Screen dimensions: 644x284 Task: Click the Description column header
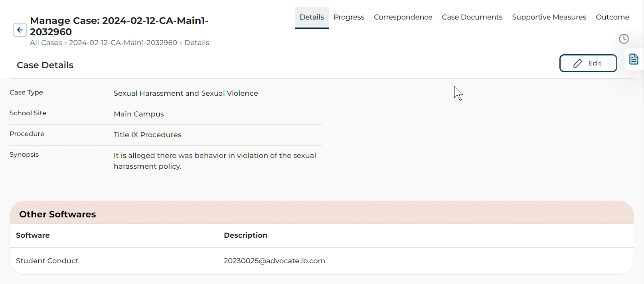(x=245, y=235)
